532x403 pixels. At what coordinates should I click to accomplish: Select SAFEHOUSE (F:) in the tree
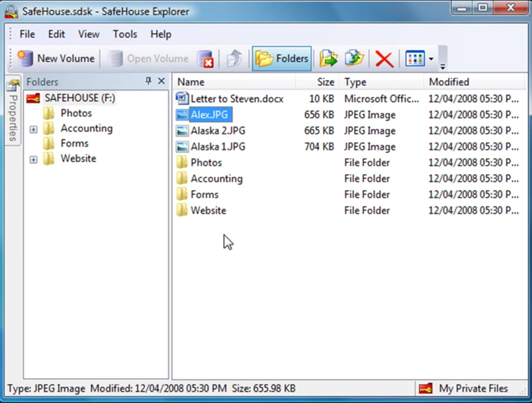(80, 98)
